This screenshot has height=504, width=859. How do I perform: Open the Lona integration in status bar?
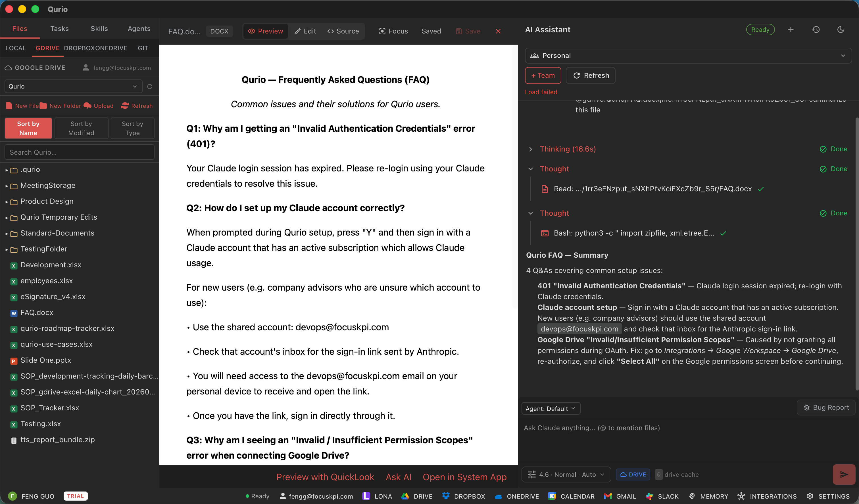tap(377, 496)
